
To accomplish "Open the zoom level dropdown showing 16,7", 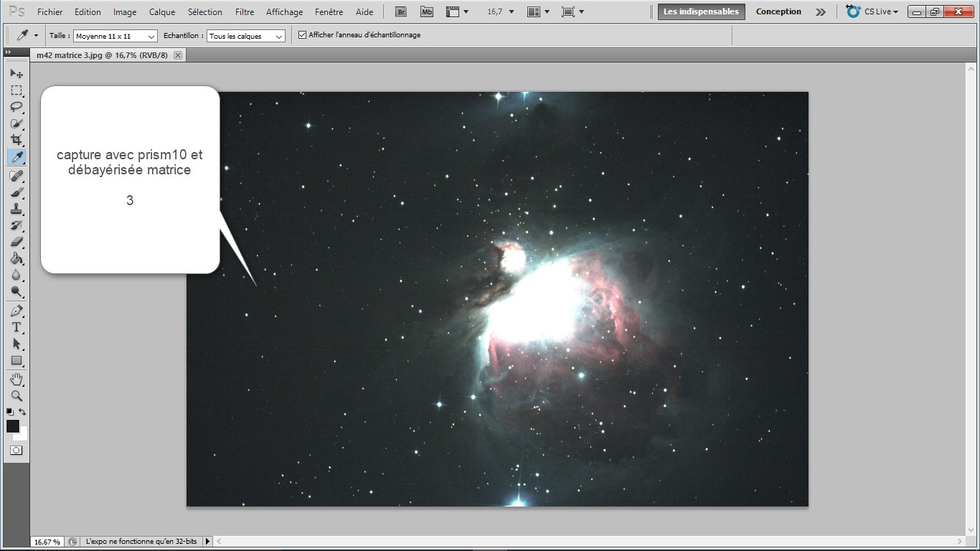I will 501,12.
